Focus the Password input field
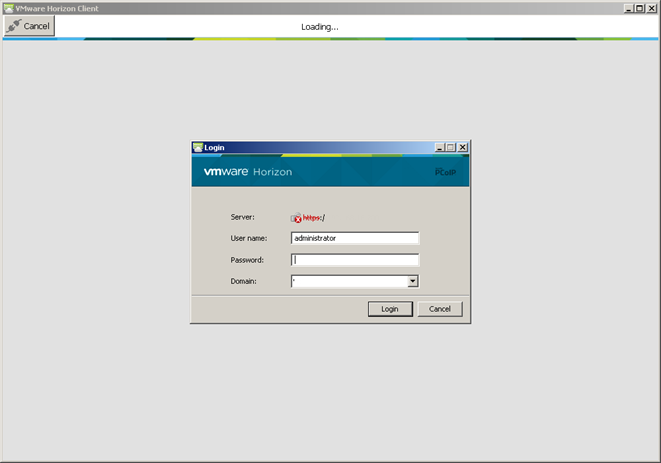 (x=355, y=260)
